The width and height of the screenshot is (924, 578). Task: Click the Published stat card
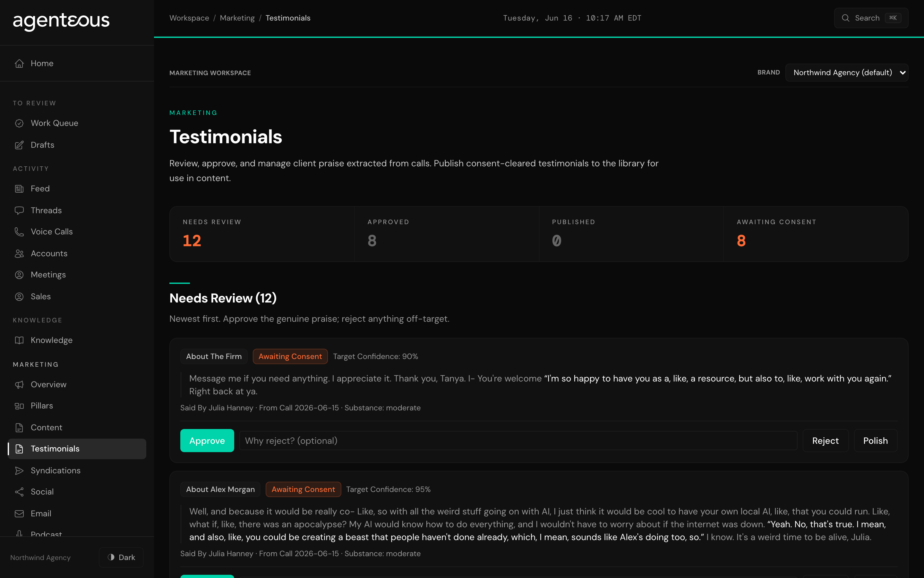[x=631, y=234]
